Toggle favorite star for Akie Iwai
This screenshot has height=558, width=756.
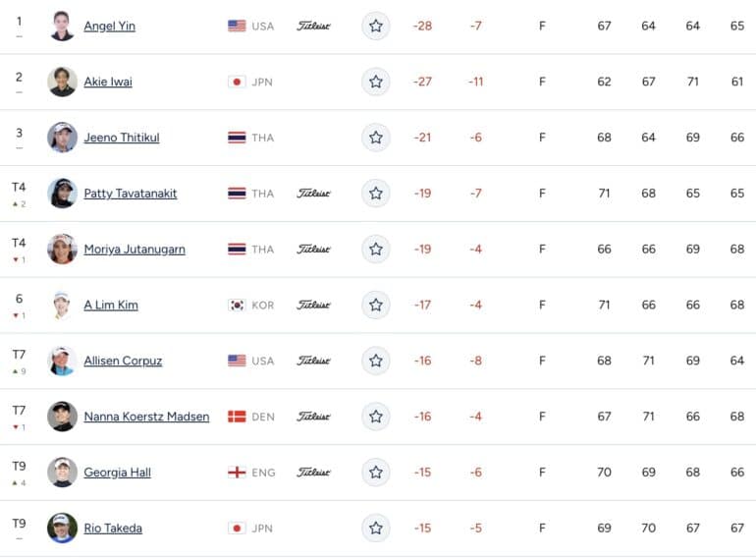click(376, 82)
